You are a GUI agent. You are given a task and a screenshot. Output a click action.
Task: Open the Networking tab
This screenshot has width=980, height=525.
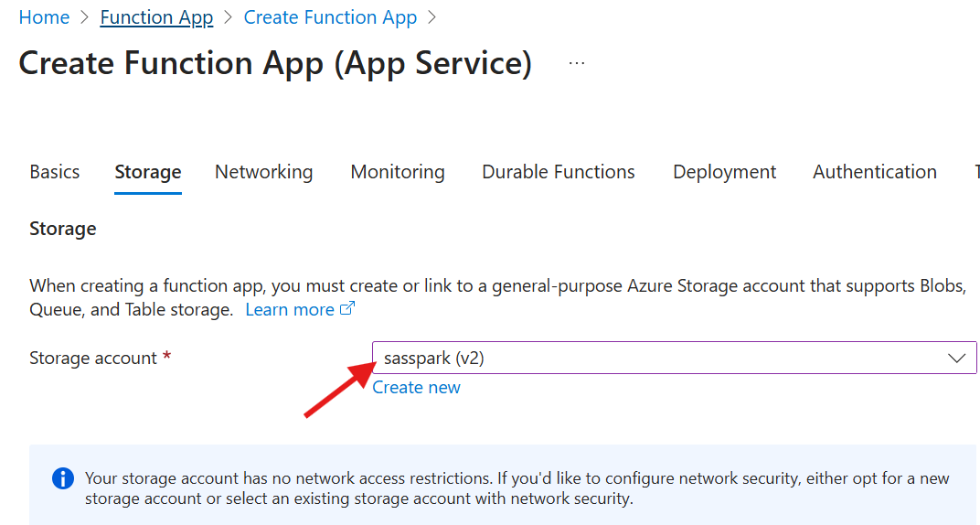(263, 172)
